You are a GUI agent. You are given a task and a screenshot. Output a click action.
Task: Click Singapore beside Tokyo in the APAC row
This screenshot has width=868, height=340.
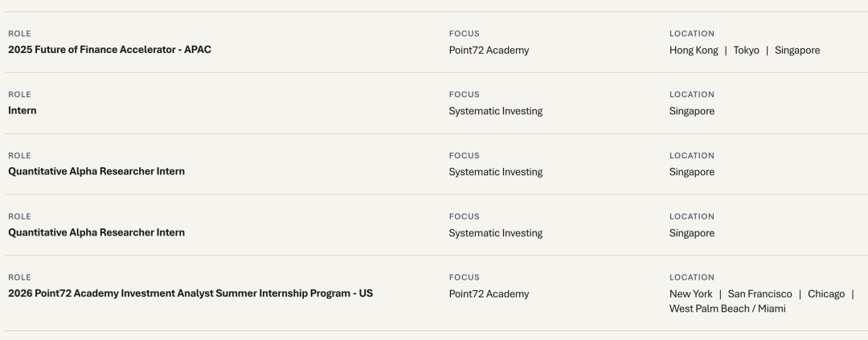point(797,51)
